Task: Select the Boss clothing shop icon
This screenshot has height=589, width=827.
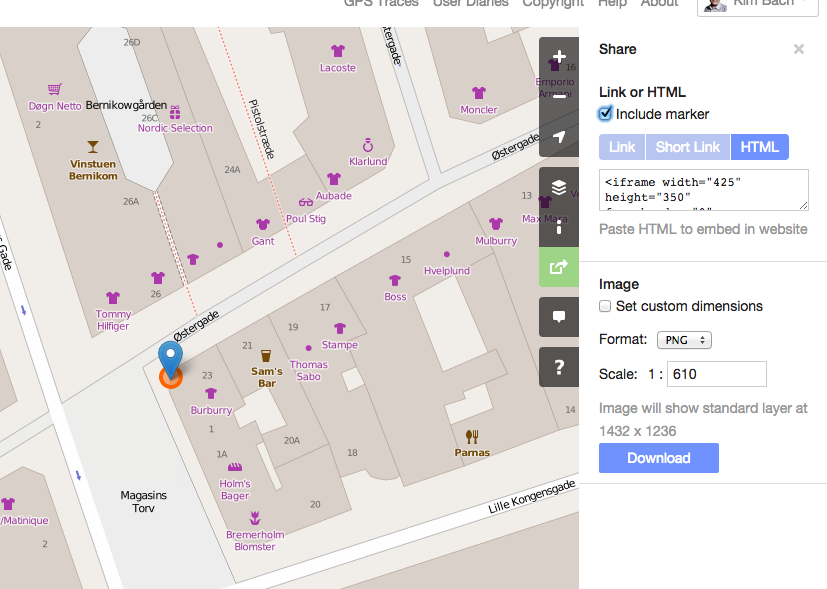Action: [395, 280]
